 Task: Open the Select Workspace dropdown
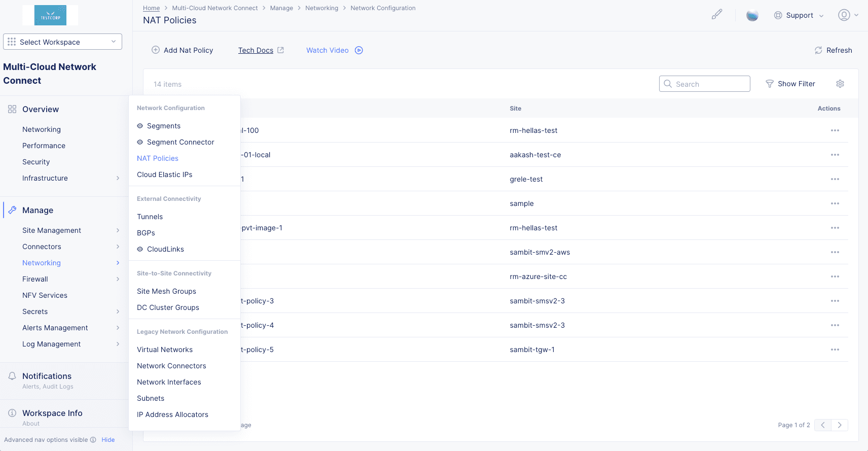coord(62,42)
